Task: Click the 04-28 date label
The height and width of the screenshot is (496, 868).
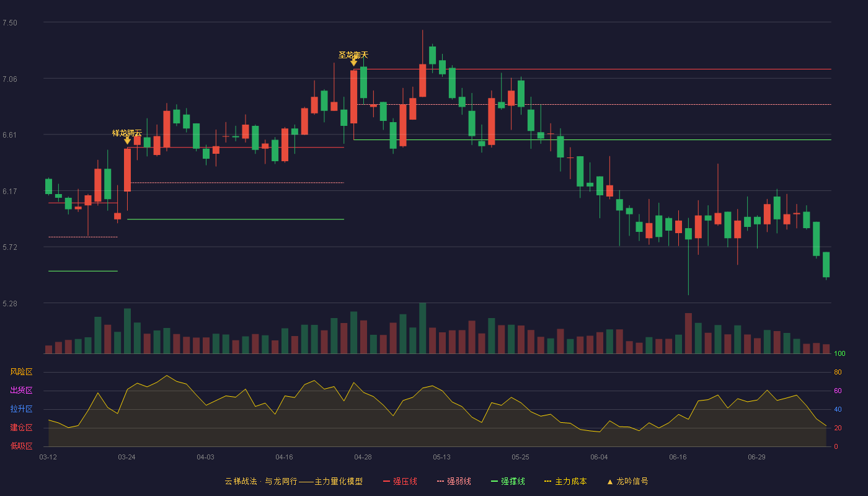Action: (363, 457)
